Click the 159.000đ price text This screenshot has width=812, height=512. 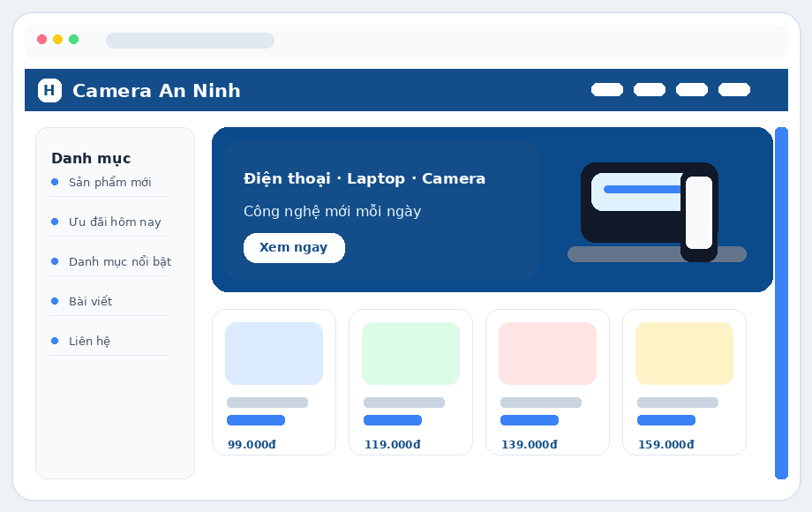pos(665,445)
